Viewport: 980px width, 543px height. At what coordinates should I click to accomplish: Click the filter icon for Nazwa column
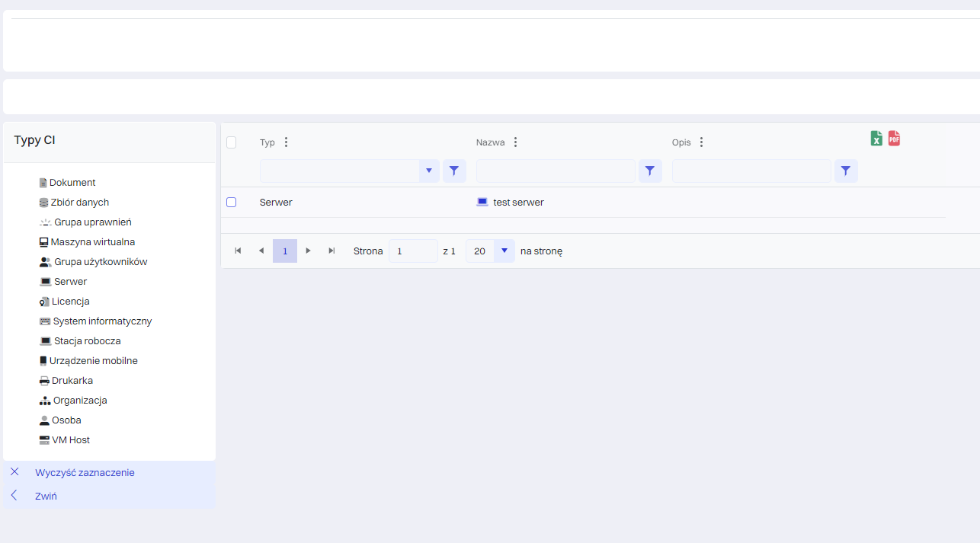(650, 171)
